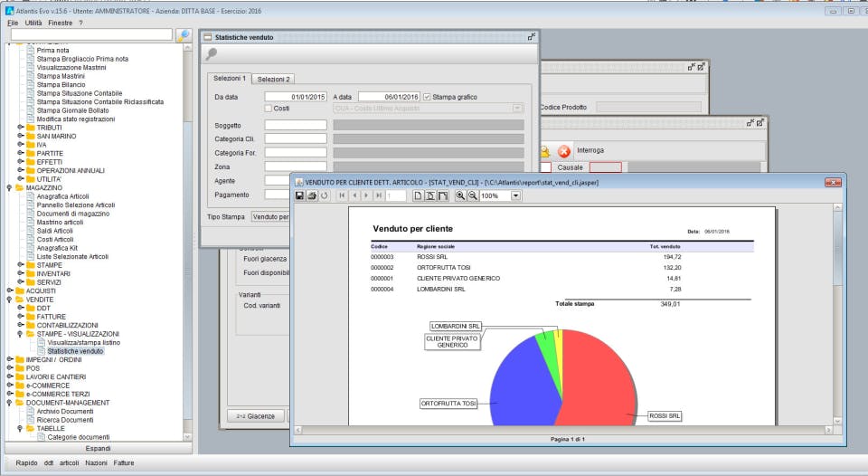Switch to the Selezioni 2 tab
Screen dimensions: 868x476
[x=273, y=80]
